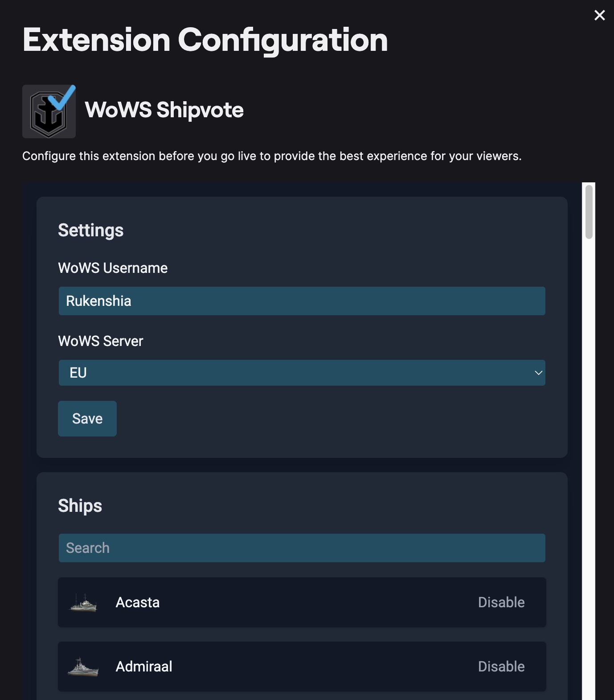Viewport: 614px width, 700px height.
Task: Close the Extension Configuration dialog
Action: (599, 16)
